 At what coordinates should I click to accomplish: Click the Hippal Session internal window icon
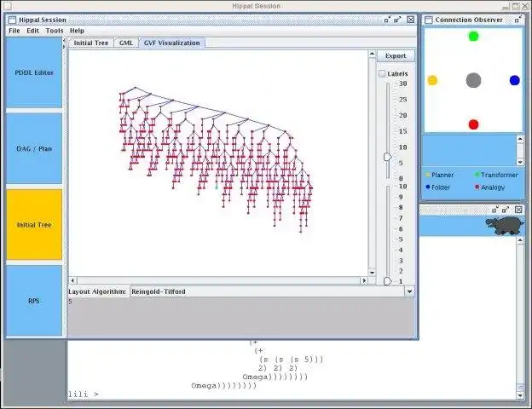[x=12, y=20]
